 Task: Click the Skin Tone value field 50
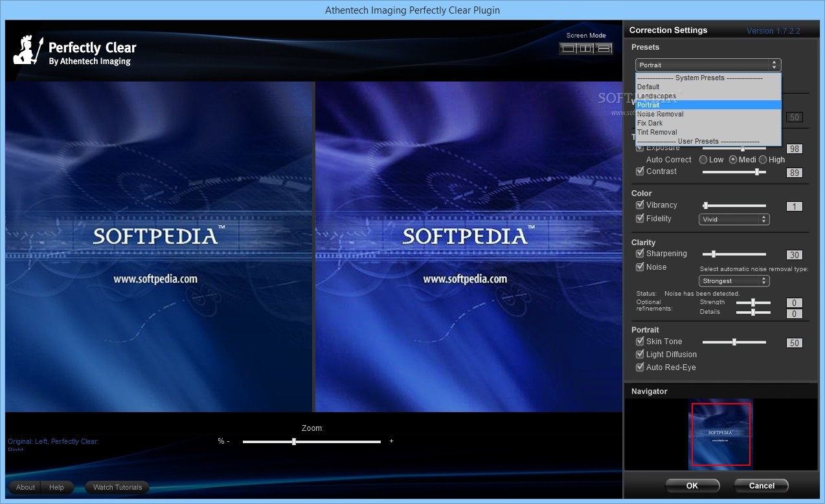tap(794, 343)
